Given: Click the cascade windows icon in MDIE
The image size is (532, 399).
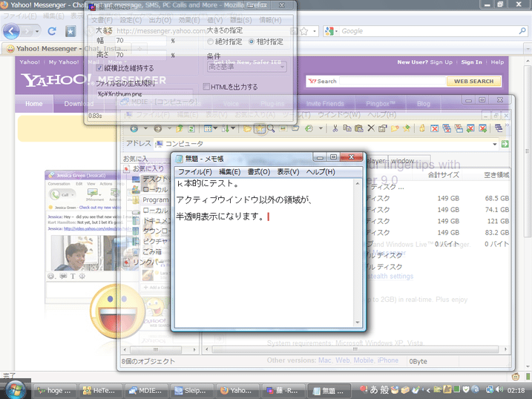Looking at the screenshot, I should point(499,128).
